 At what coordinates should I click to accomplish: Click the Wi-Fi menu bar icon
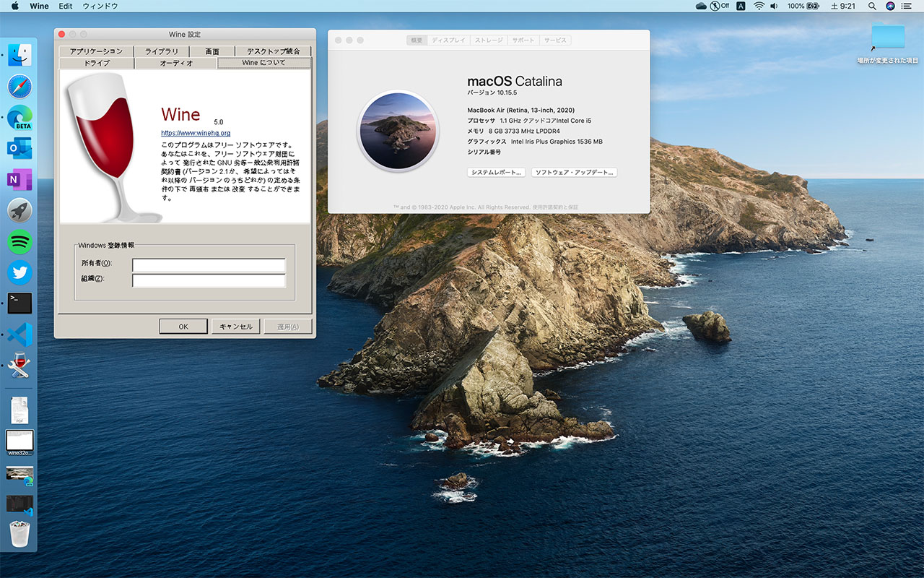coord(759,6)
